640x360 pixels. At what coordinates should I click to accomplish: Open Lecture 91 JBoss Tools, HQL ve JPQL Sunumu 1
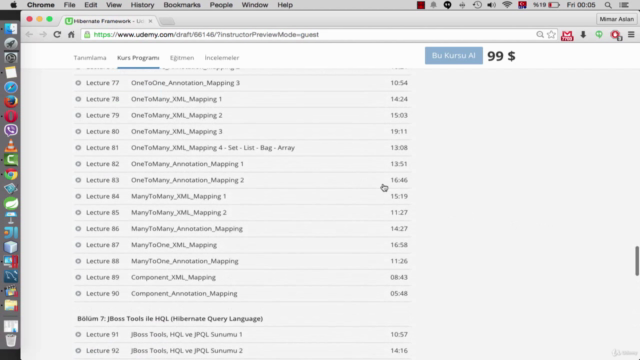click(x=242, y=334)
